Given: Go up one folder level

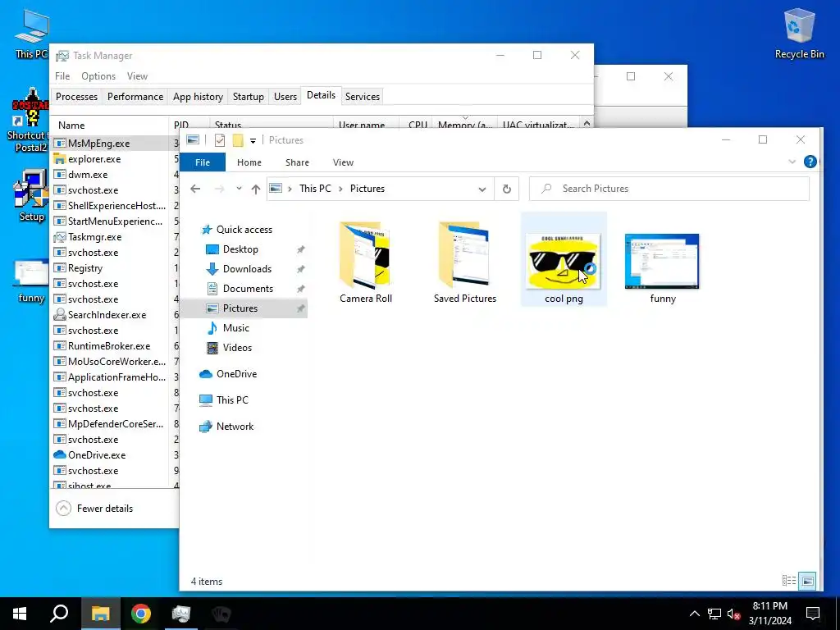Looking at the screenshot, I should [256, 189].
